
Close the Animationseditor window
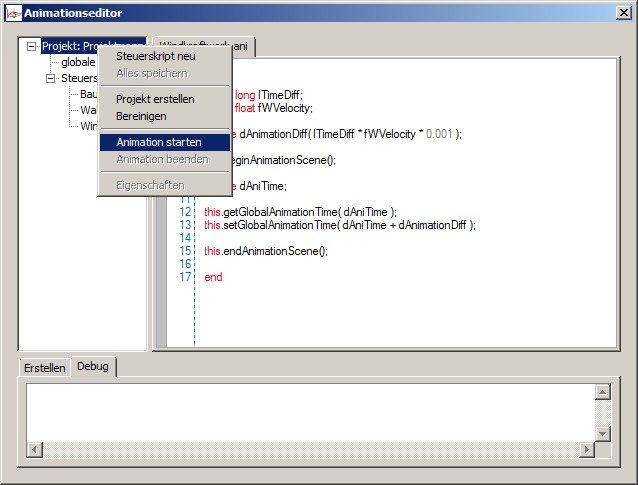click(x=623, y=12)
